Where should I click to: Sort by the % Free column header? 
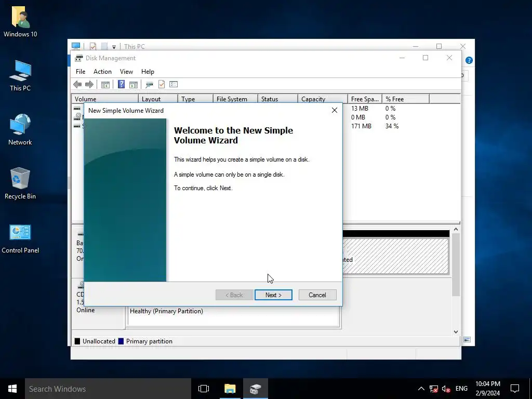[406, 99]
